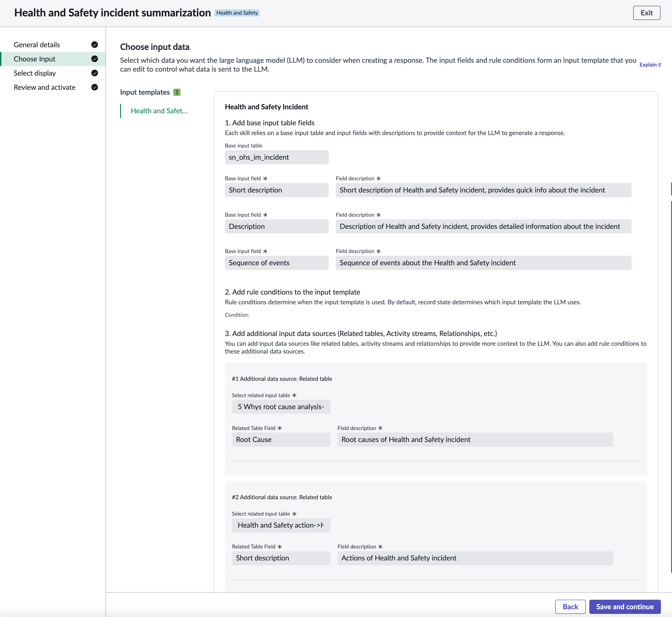
Task: Click the '1. Add base input table fields' heading
Action: (270, 123)
